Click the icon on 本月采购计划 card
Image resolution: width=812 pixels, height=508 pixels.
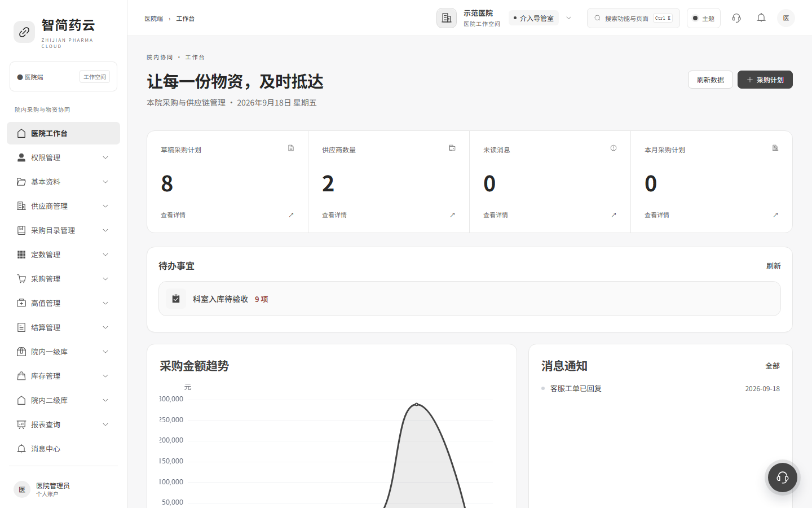pos(775,148)
